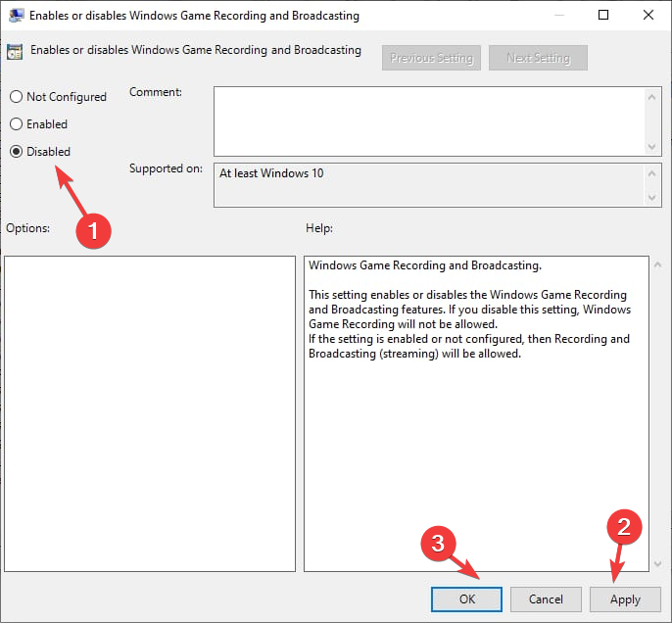The image size is (672, 623).
Task: Click the Comment box scroll down arrow
Action: (x=651, y=147)
